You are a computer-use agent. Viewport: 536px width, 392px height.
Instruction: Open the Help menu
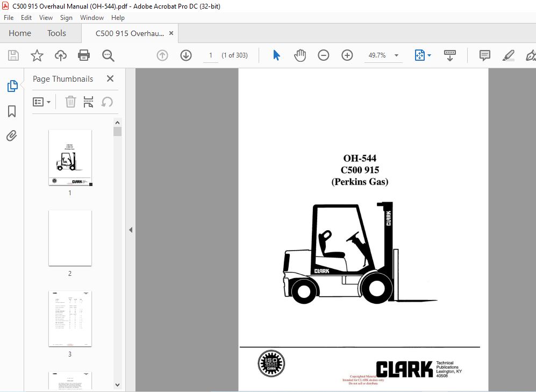coord(118,18)
